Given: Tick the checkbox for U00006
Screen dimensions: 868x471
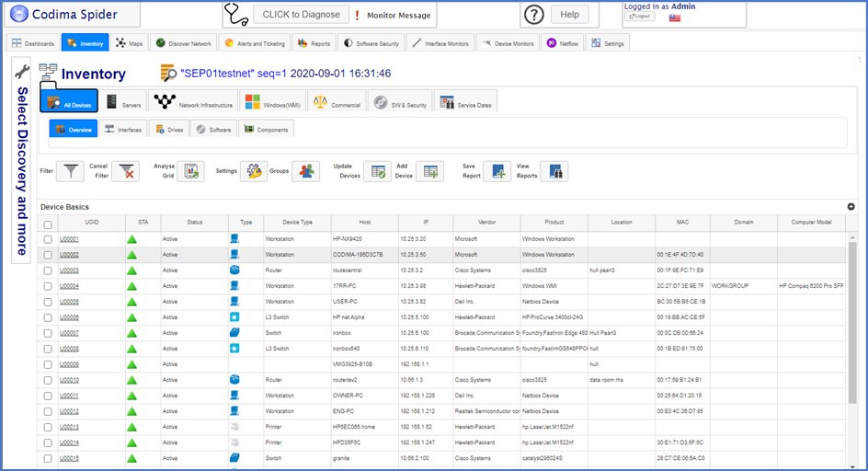Looking at the screenshot, I should point(48,317).
